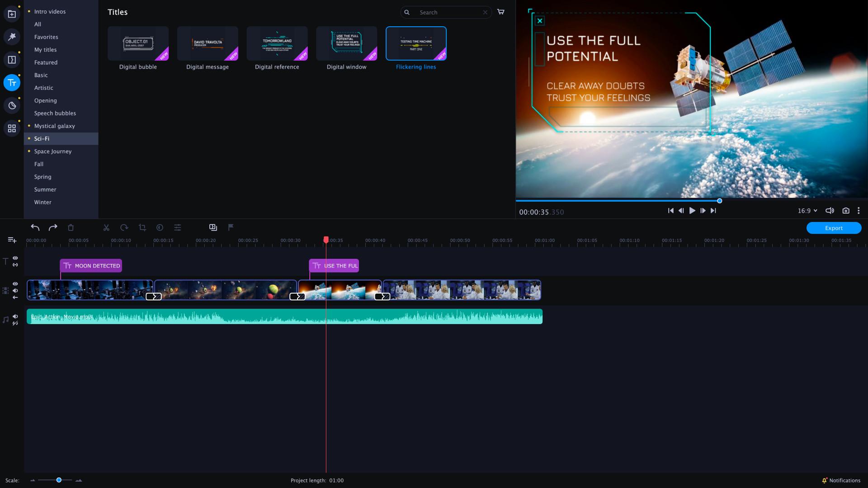Select the Split (scissors) tool in timeline toolbar
The image size is (868, 488).
coord(106,228)
